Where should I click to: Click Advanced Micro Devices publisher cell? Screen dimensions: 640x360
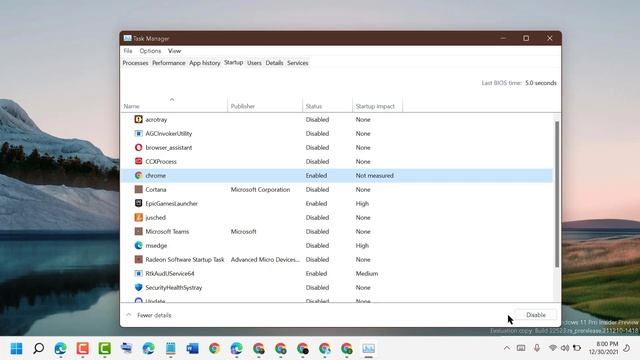pos(265,260)
